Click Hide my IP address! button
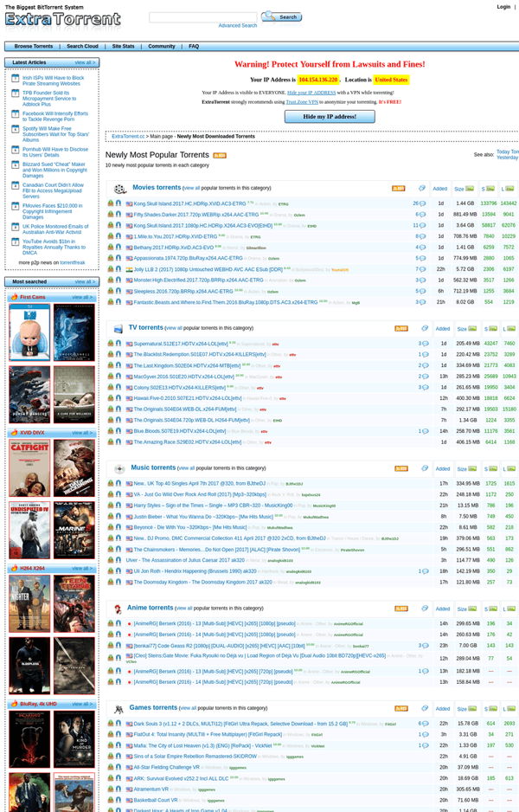 330,117
